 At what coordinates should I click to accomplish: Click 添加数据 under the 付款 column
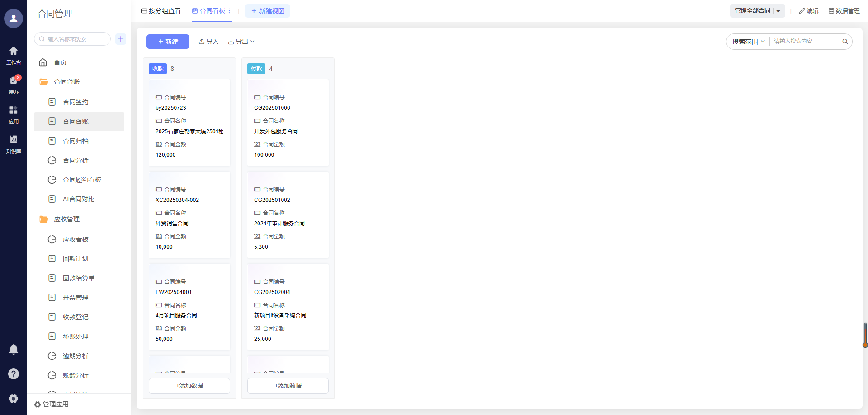pos(288,386)
